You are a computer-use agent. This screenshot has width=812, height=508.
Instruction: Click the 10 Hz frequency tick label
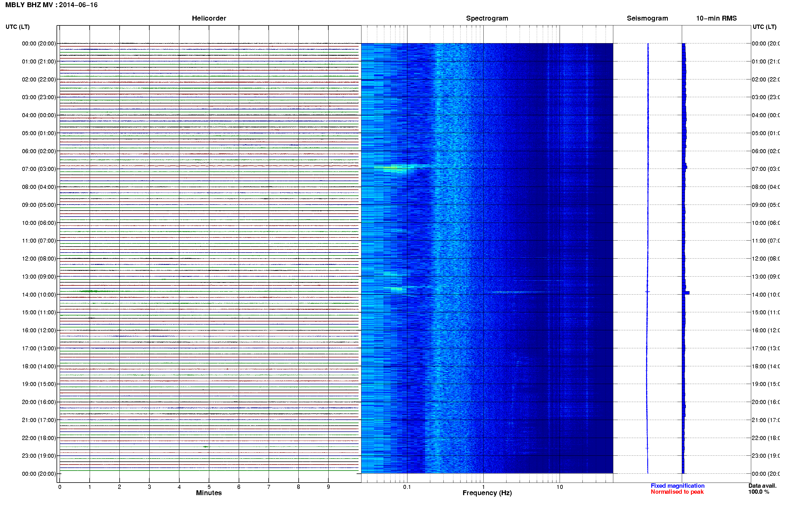pyautogui.click(x=560, y=487)
